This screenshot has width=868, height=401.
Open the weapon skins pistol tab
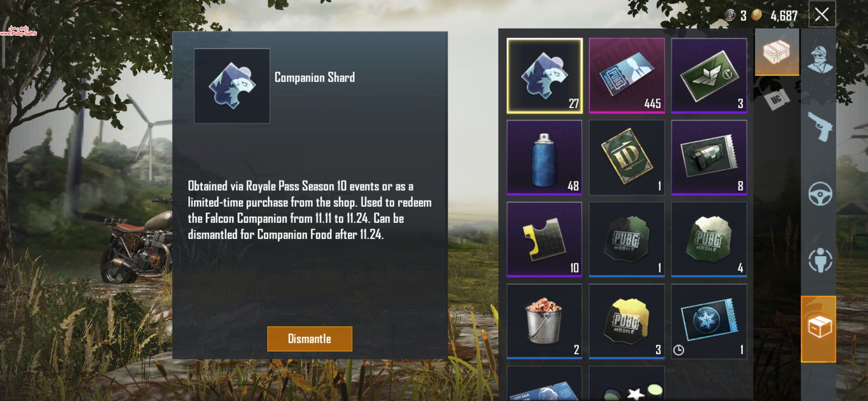point(820,127)
